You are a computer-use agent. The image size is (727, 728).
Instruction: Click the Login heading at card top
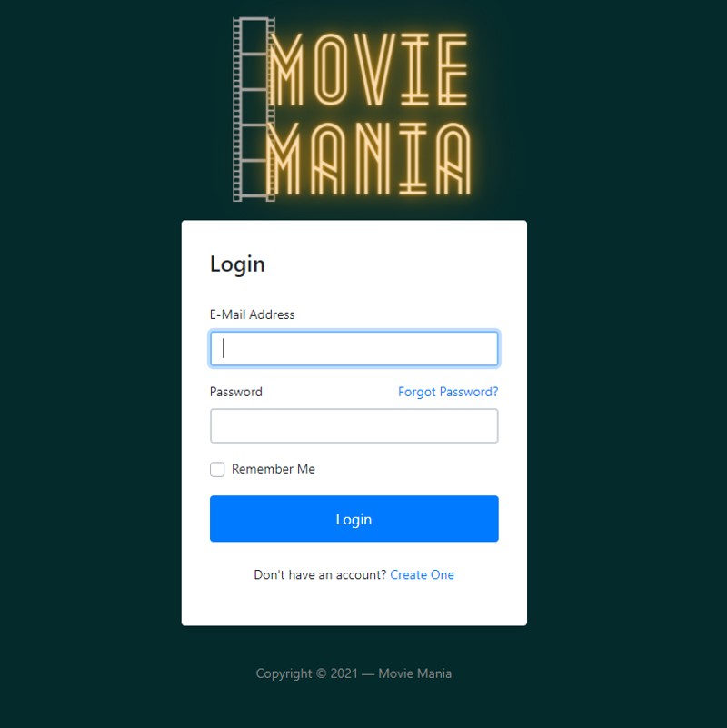coord(237,264)
